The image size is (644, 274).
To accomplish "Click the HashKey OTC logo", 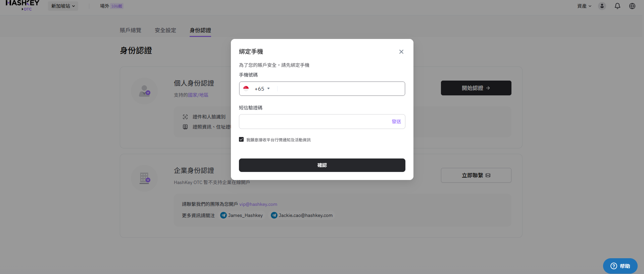I will click(x=22, y=5).
